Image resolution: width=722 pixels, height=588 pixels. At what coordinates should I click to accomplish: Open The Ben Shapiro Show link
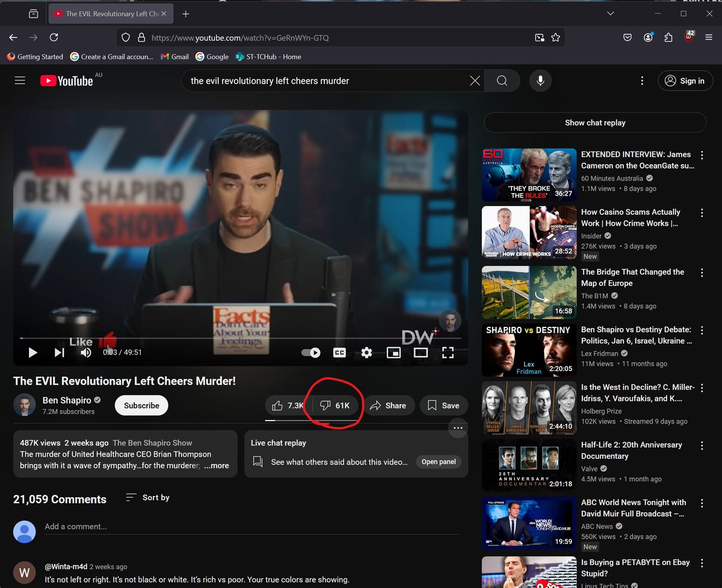pyautogui.click(x=152, y=443)
